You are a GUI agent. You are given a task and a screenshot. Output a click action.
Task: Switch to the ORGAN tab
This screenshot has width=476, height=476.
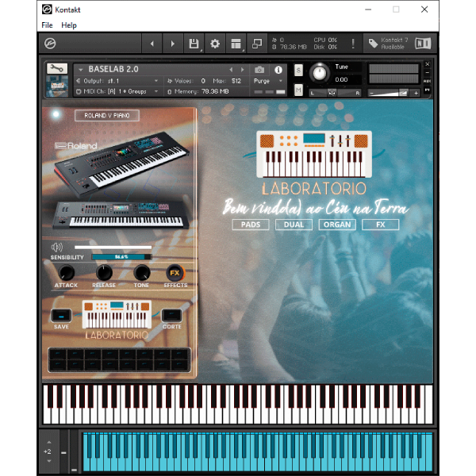pyautogui.click(x=337, y=225)
